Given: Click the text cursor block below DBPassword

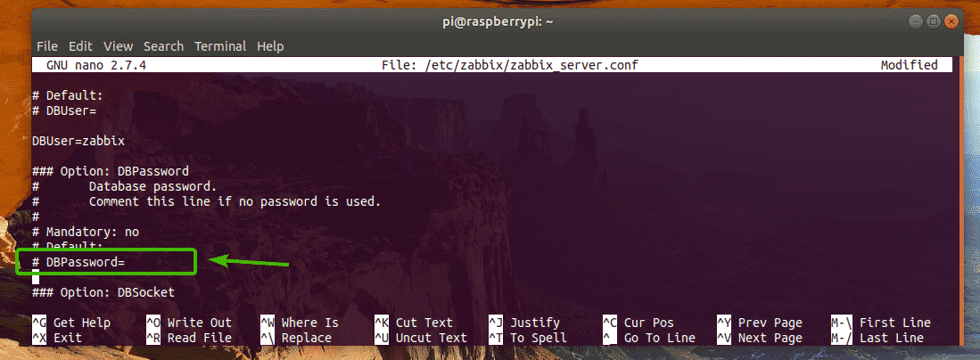Looking at the screenshot, I should pyautogui.click(x=36, y=277).
